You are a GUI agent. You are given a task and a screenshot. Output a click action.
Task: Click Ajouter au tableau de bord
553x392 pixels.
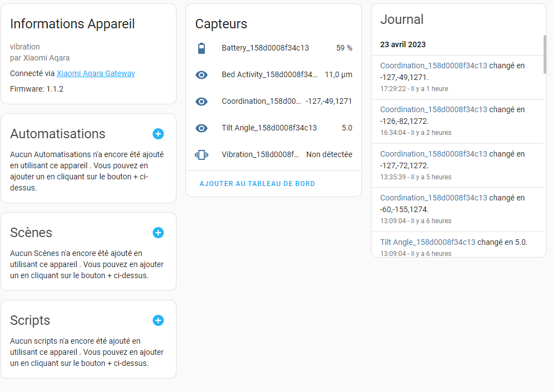(257, 183)
